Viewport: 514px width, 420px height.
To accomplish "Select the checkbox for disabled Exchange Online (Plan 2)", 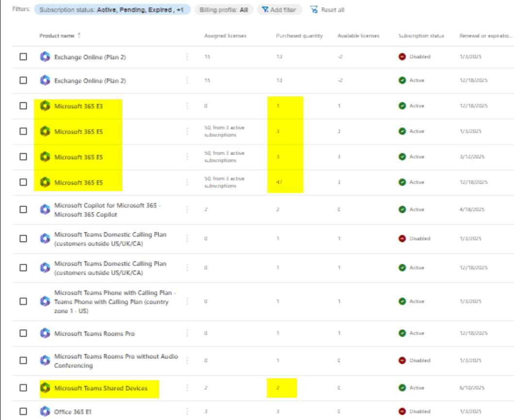I will (x=23, y=57).
